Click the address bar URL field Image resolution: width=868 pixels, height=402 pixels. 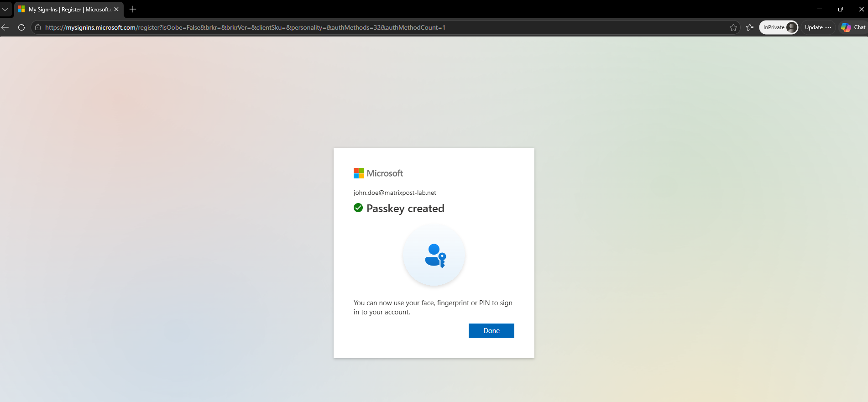383,27
